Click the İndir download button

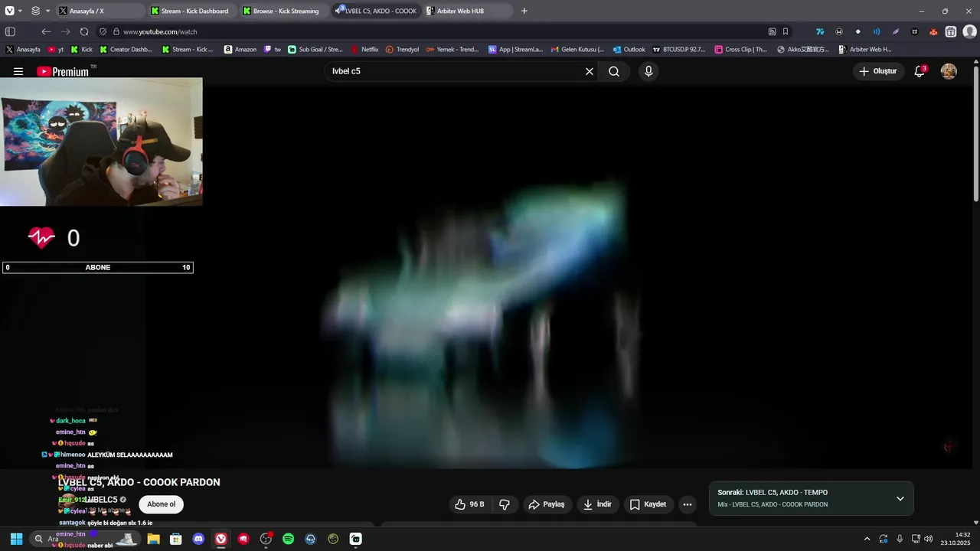(x=598, y=504)
